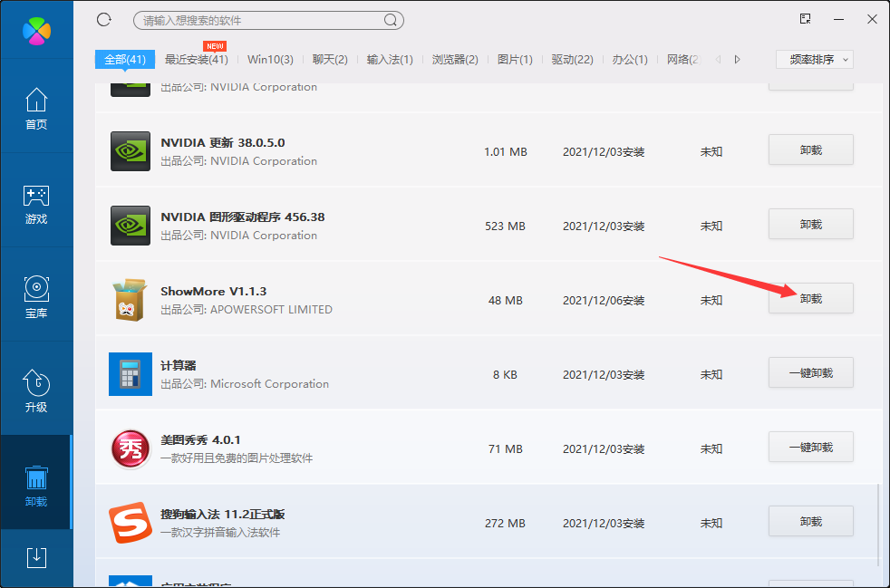This screenshot has width=890, height=588.
Task: Open the 浏览器(2) category tab
Action: tap(455, 59)
